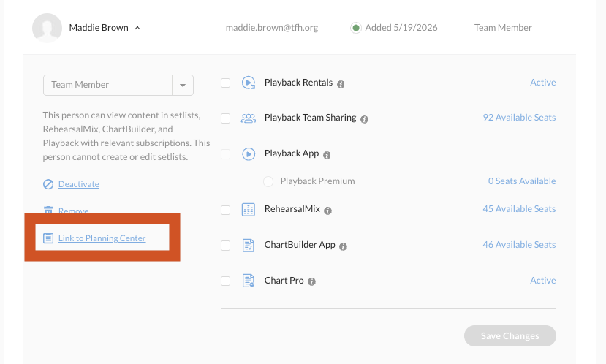Open the Team Member role dropdown arrow

183,85
